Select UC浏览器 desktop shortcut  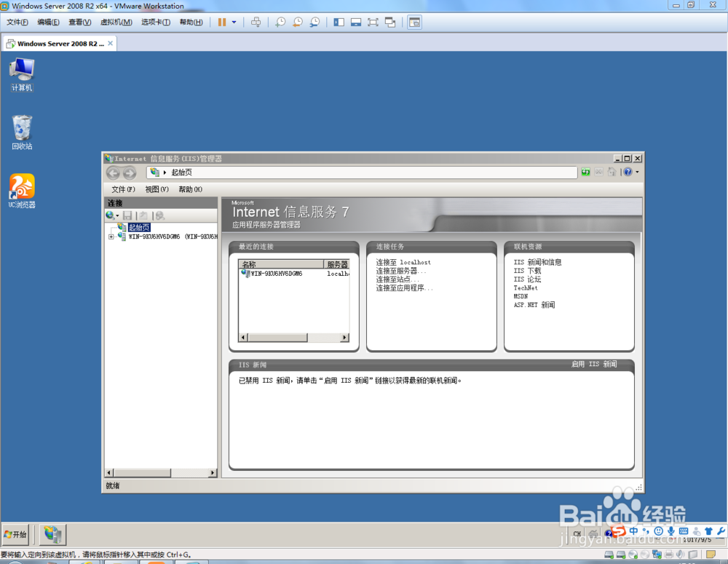(22, 191)
